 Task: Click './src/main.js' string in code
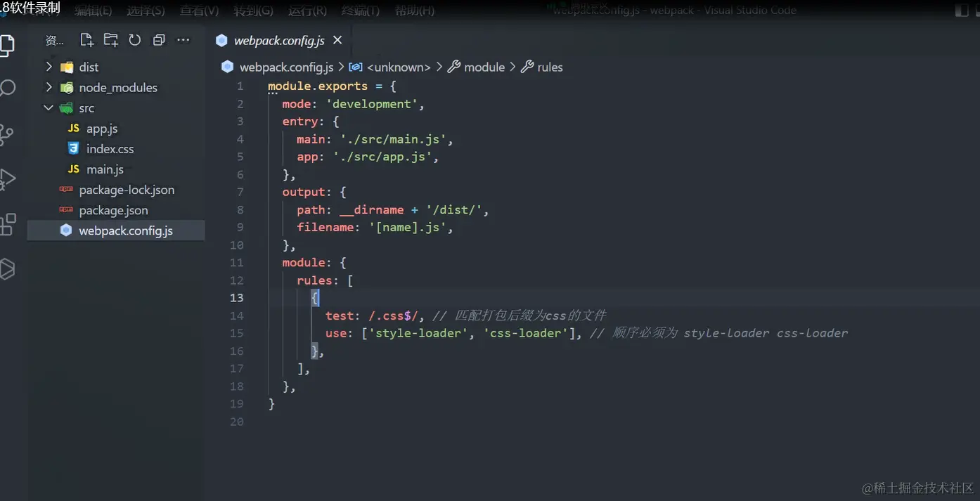click(x=393, y=139)
